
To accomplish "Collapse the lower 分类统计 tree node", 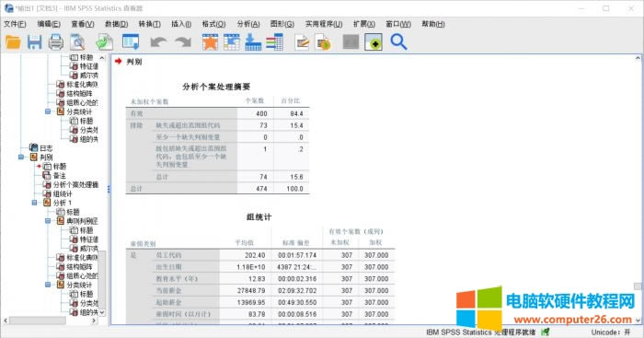I will click(48, 285).
